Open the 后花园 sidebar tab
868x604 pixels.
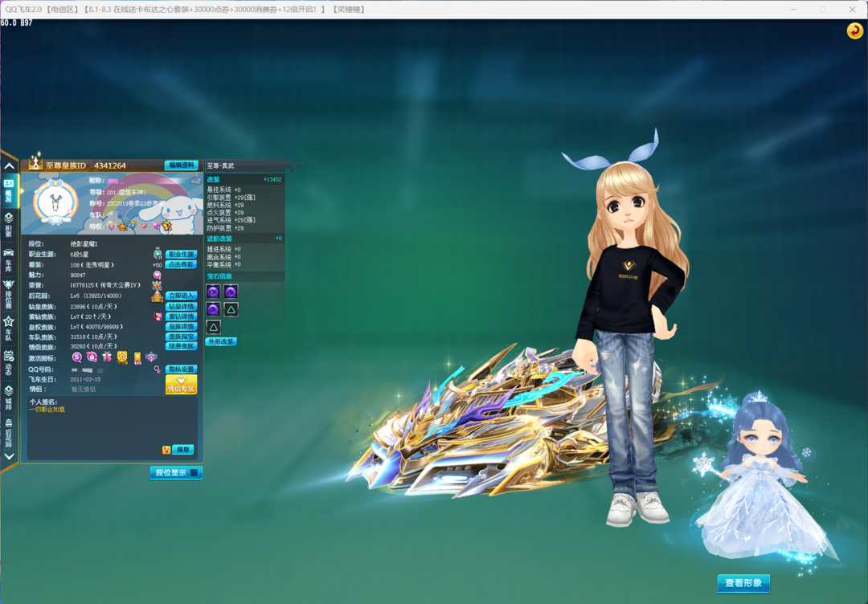[9, 432]
